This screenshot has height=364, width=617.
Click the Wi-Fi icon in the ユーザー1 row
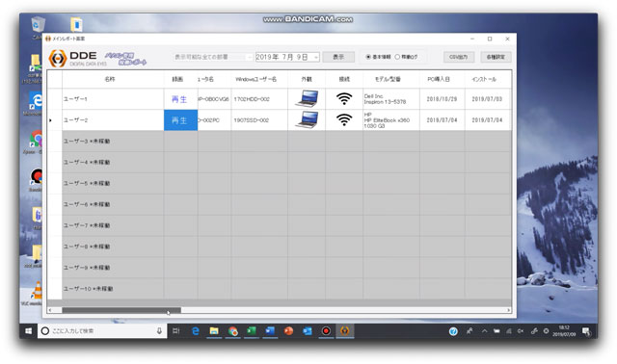(344, 98)
